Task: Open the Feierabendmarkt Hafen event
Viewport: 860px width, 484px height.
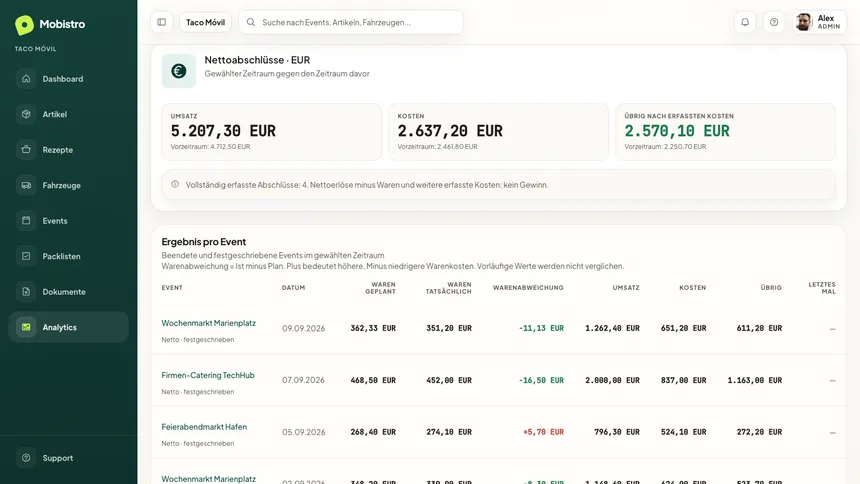Action: click(204, 427)
